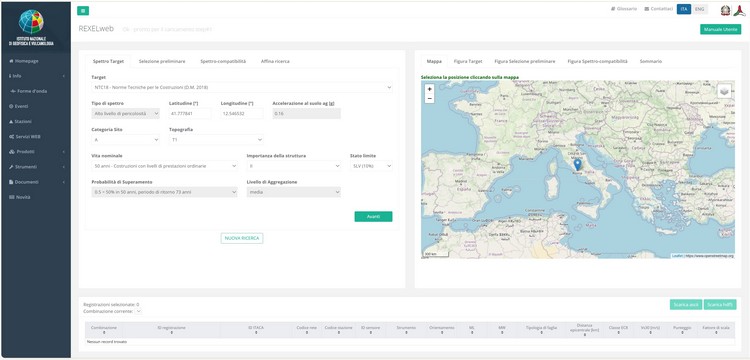Sort table by Combinazione column
The image size is (750, 360).
click(104, 329)
